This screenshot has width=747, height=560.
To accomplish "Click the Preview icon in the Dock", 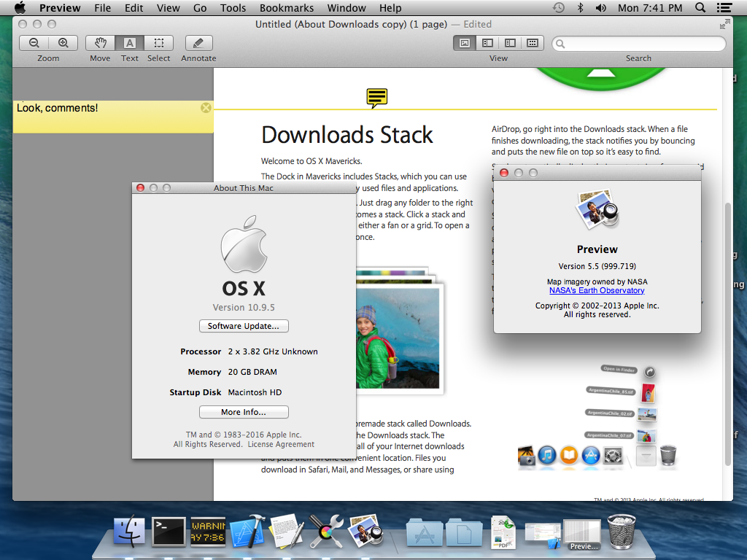I will [x=365, y=532].
